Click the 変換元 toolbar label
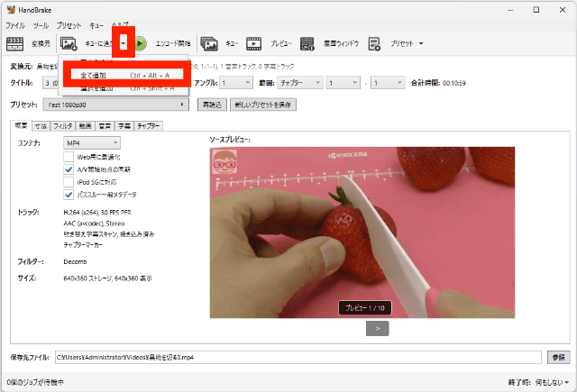The width and height of the screenshot is (577, 392). (41, 43)
